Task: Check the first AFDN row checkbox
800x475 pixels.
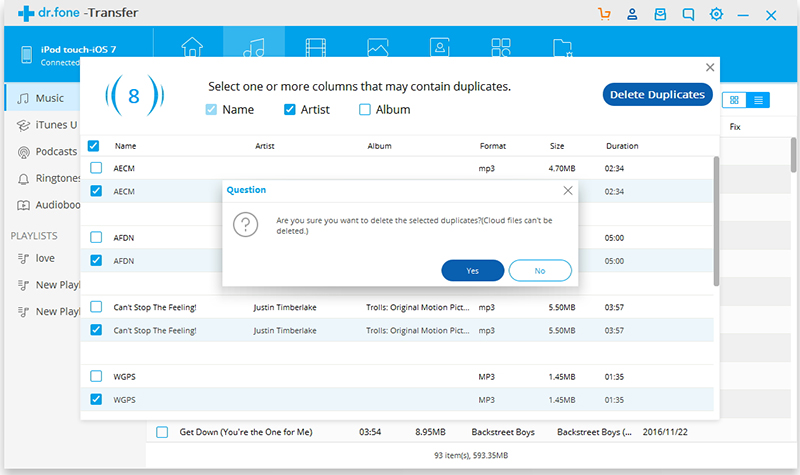Action: [96, 237]
